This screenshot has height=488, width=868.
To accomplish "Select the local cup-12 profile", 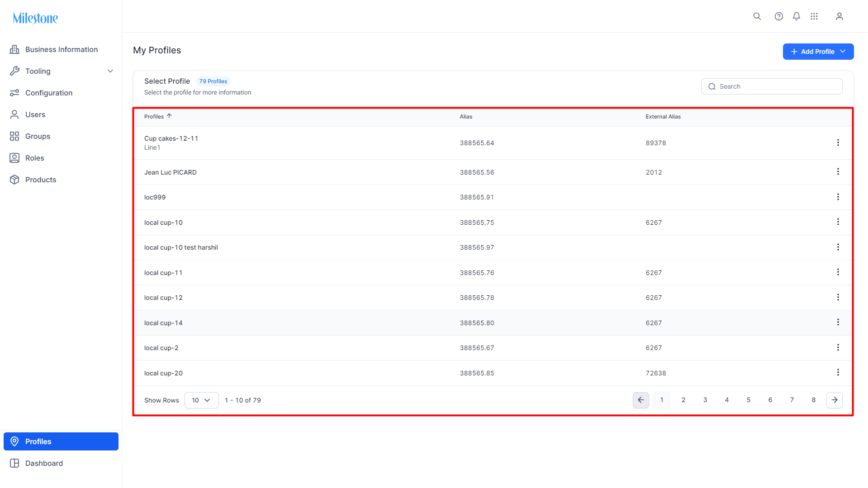I will click(x=163, y=298).
